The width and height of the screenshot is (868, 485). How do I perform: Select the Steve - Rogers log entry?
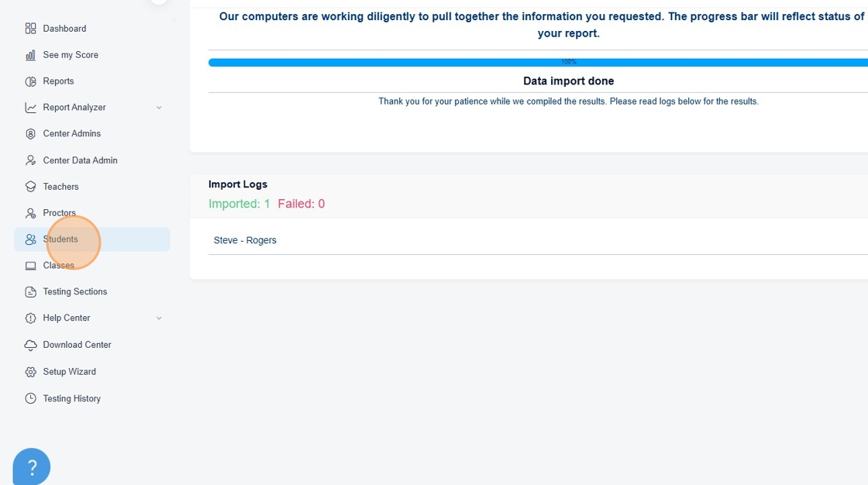tap(245, 240)
